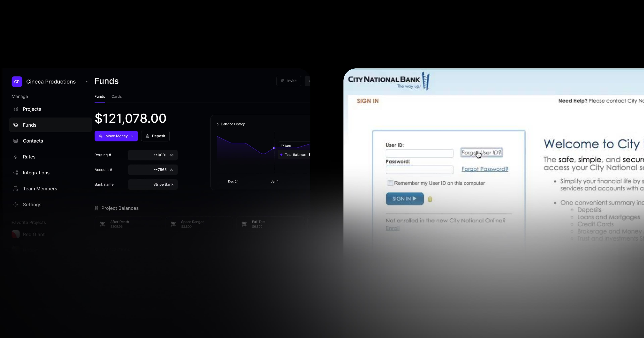Click the transfer arrows icon on Move Money
This screenshot has width=644, height=338.
click(x=101, y=136)
